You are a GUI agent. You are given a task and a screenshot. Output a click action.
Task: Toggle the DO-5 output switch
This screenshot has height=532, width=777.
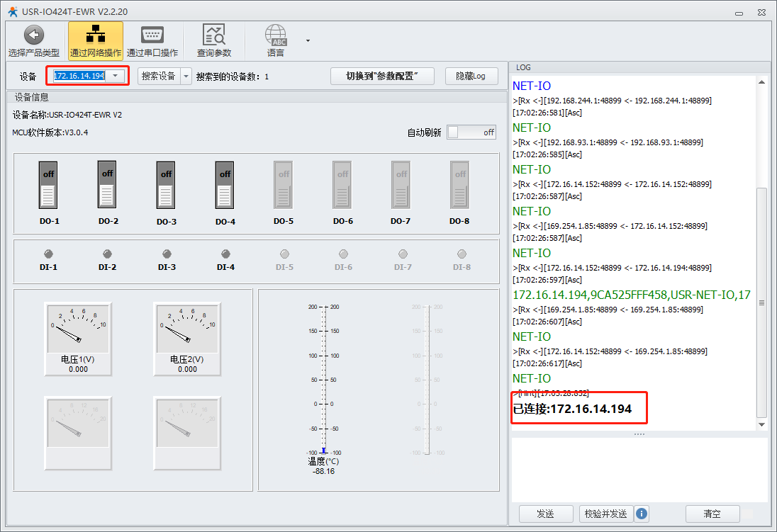284,185
